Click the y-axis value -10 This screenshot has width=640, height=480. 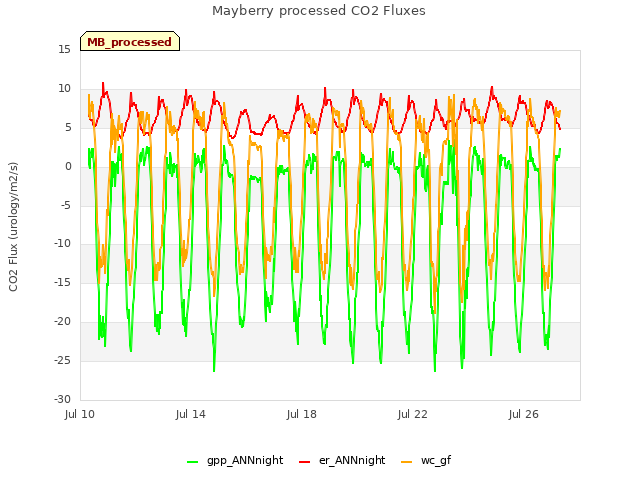(x=63, y=244)
